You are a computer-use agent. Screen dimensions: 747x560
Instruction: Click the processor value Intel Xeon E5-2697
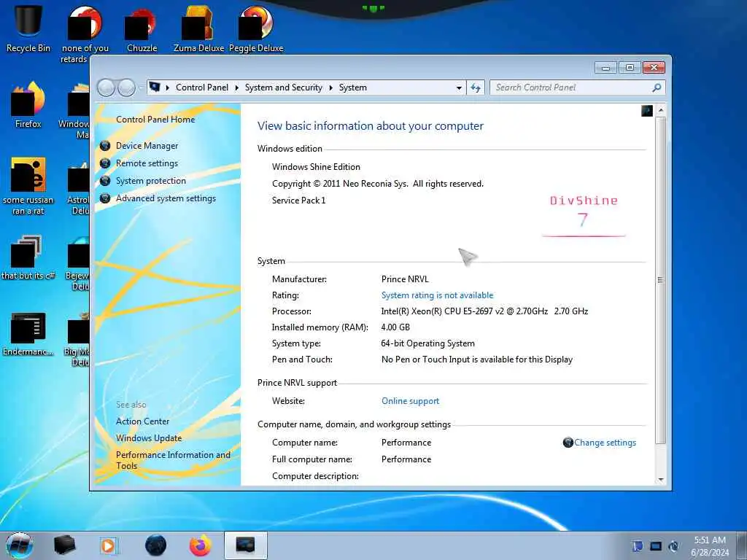point(484,311)
